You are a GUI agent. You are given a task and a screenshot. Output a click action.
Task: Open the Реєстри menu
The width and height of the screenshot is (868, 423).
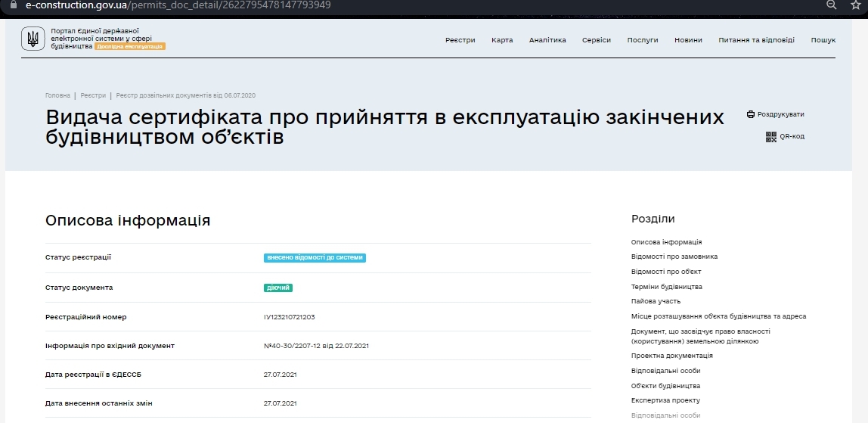(x=460, y=40)
